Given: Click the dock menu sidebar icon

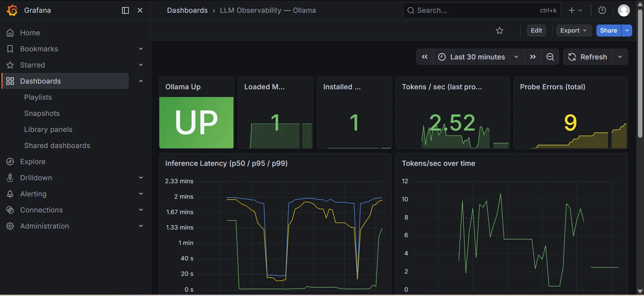Looking at the screenshot, I should [x=125, y=10].
